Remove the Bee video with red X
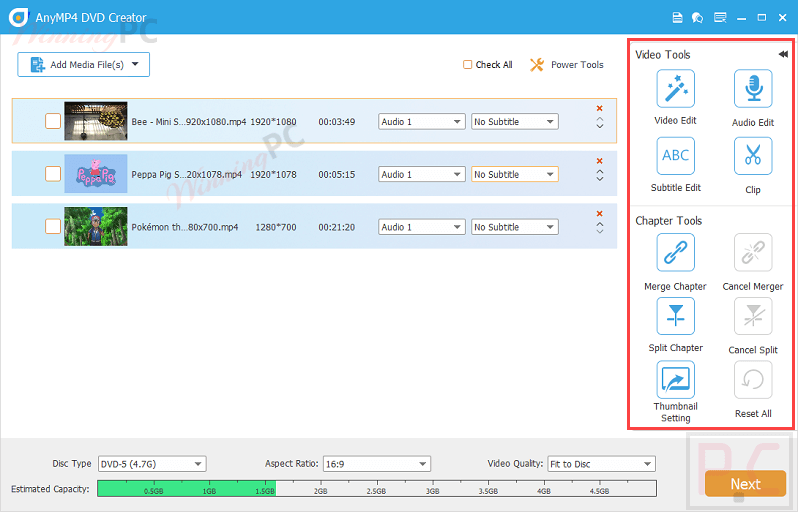The image size is (798, 512). tap(600, 108)
